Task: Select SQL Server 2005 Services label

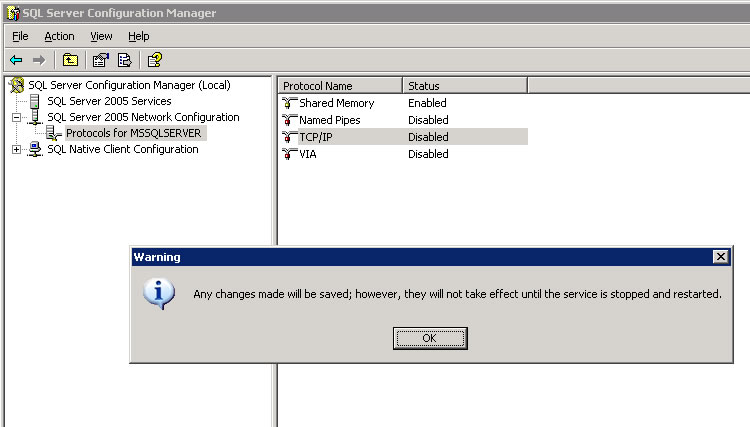Action: coord(109,101)
